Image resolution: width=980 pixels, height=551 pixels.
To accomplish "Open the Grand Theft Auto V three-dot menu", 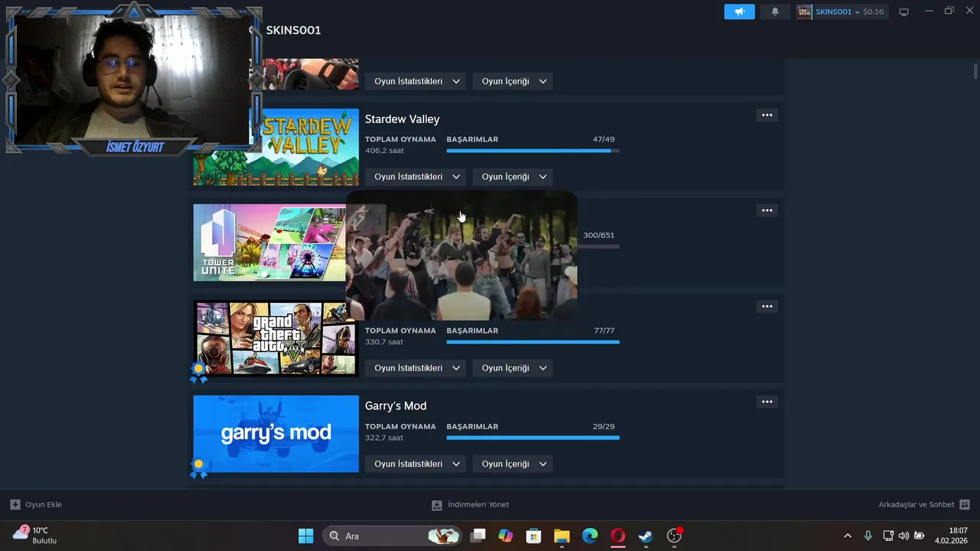I will coord(766,306).
